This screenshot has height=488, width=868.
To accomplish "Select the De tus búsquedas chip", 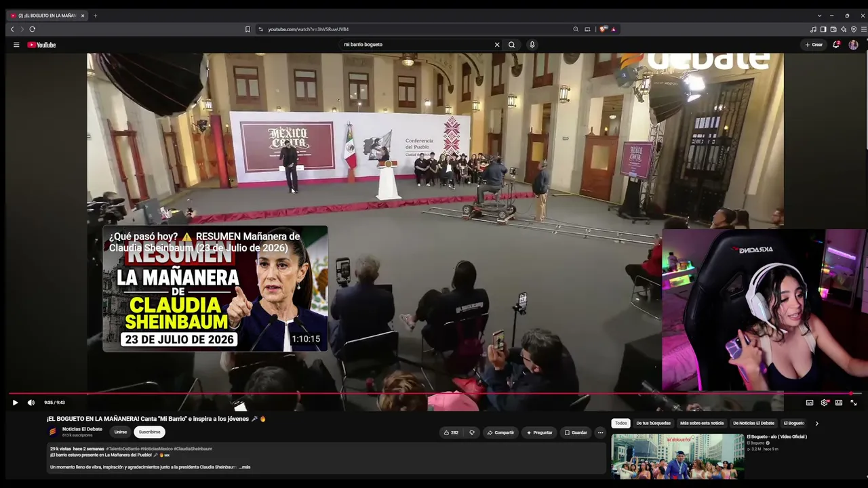I will click(653, 423).
